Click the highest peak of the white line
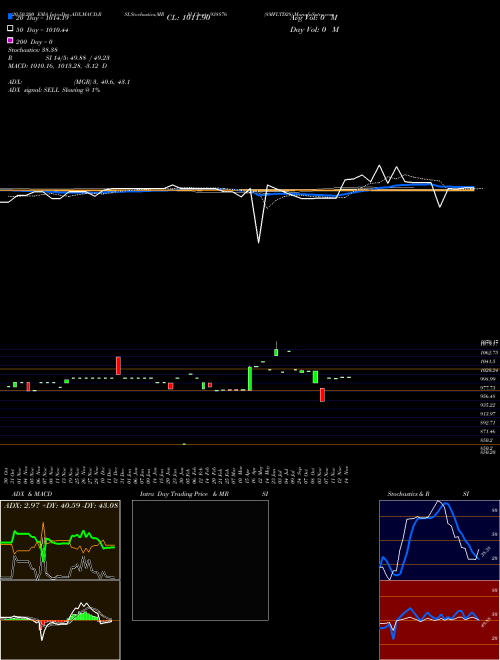 [380, 166]
